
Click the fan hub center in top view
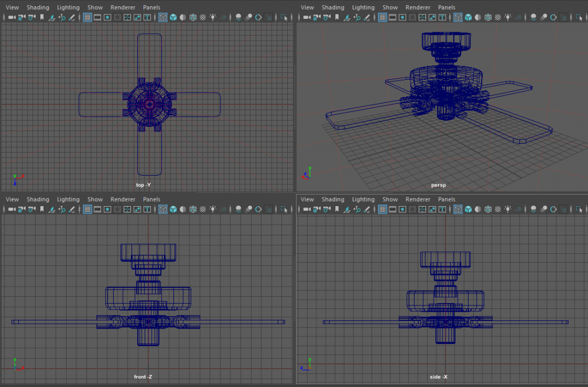(x=149, y=104)
